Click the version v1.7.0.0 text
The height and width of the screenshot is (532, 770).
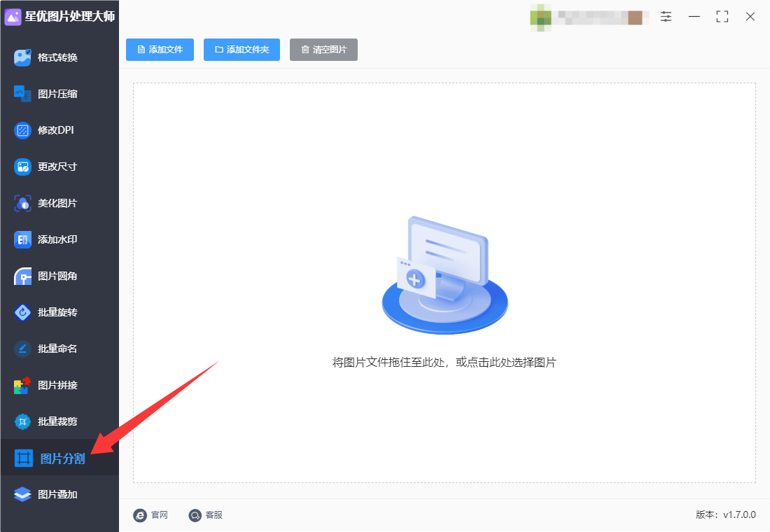pyautogui.click(x=725, y=514)
